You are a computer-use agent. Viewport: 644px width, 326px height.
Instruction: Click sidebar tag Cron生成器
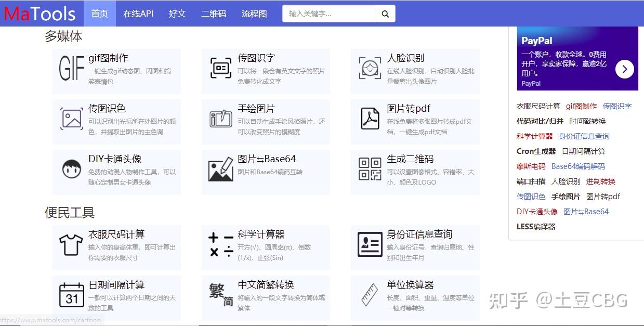tap(536, 151)
